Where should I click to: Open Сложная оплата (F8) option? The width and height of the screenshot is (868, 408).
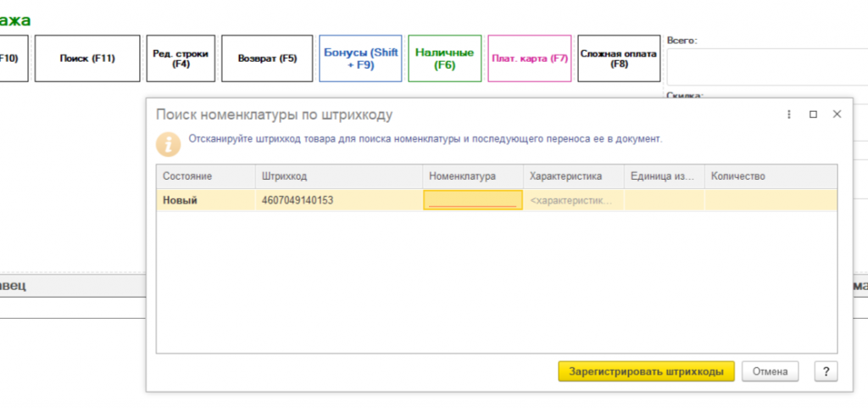pos(619,59)
